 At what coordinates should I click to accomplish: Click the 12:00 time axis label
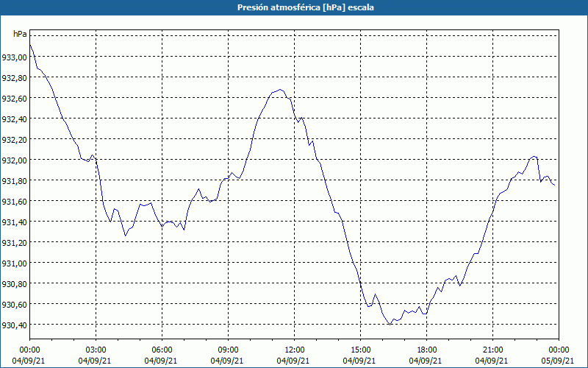point(295,350)
